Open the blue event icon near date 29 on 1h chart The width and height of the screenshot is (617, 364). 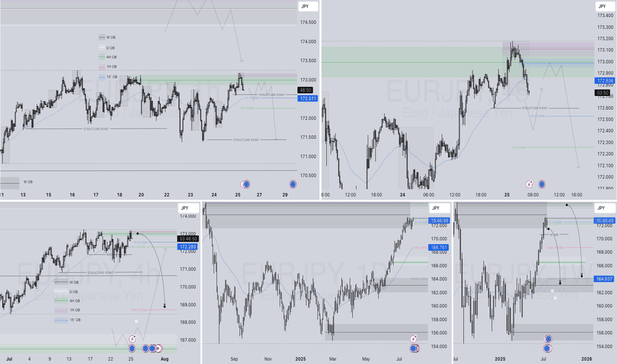pos(293,184)
